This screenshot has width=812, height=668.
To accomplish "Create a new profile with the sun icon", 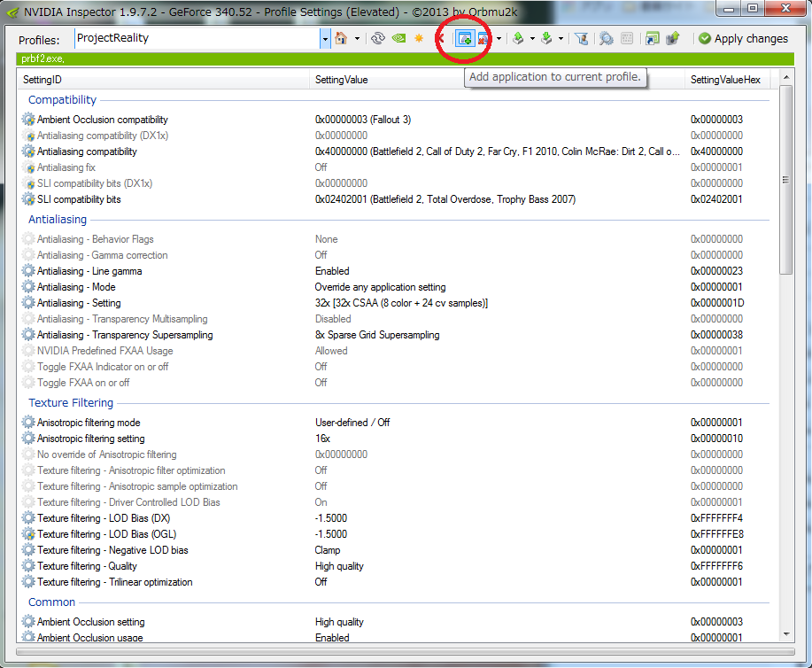I will coord(419,38).
